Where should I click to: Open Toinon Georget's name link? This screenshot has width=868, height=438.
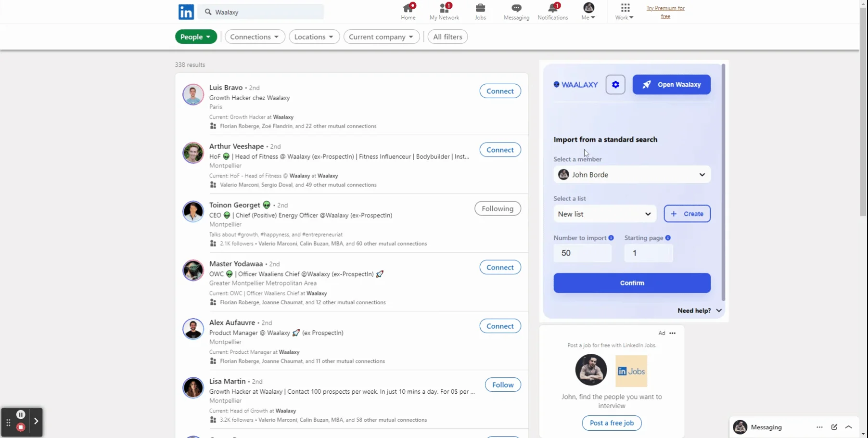[234, 205]
